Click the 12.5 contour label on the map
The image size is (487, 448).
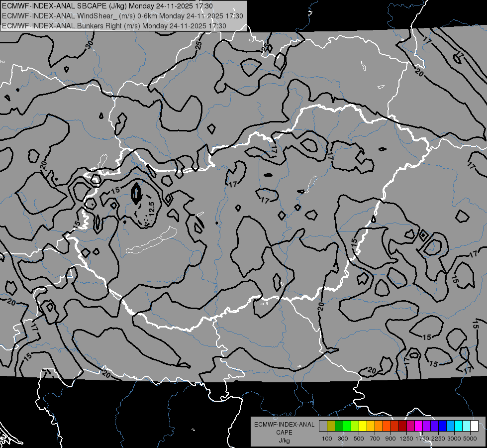coord(151,209)
